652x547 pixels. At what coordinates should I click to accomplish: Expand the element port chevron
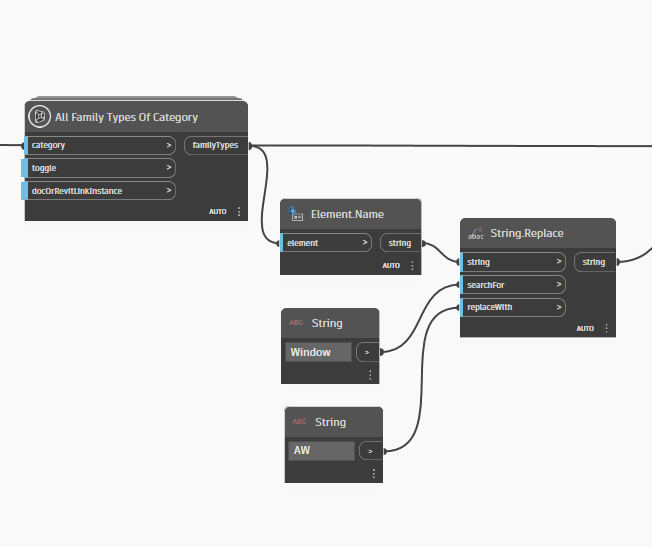click(x=365, y=243)
